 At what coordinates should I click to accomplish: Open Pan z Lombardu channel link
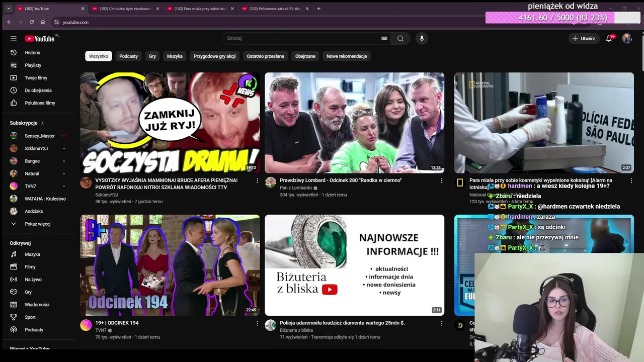pyautogui.click(x=296, y=188)
